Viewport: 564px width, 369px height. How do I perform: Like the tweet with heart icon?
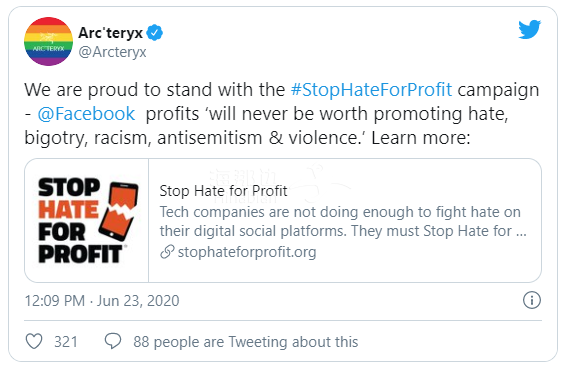pos(34,341)
